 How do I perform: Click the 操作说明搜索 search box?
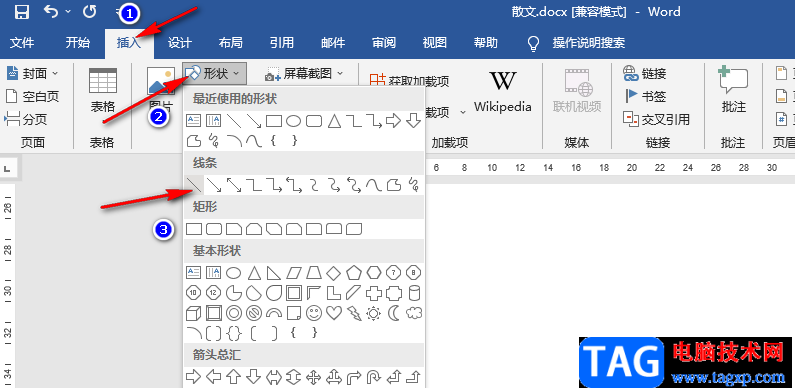[x=589, y=43]
